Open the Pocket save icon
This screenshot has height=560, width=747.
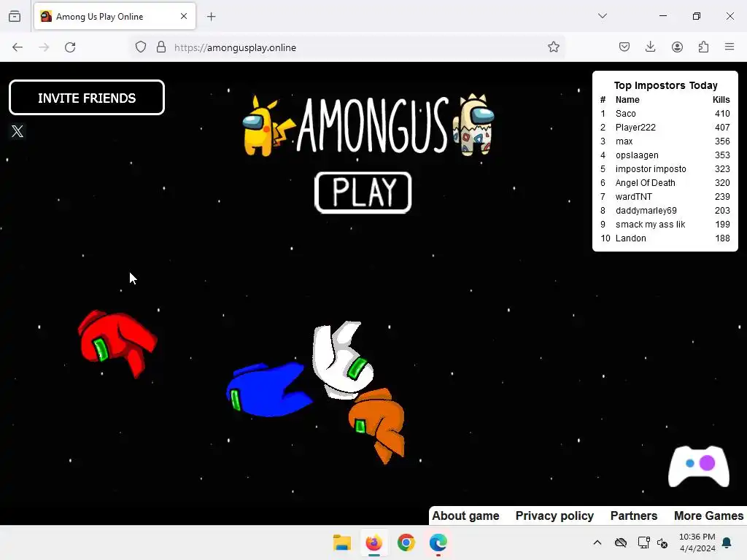(624, 47)
